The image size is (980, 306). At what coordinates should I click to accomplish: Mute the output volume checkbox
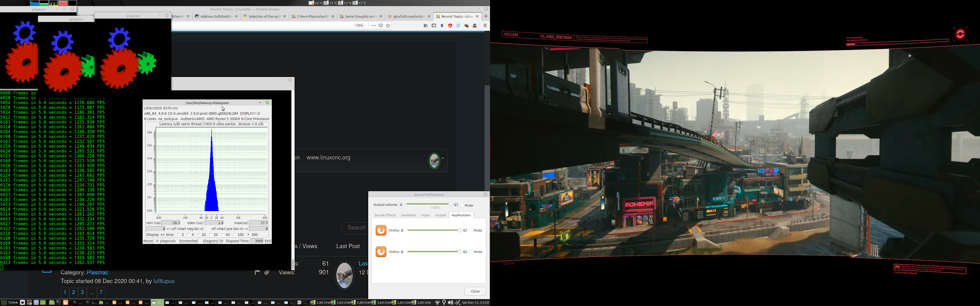(463, 205)
